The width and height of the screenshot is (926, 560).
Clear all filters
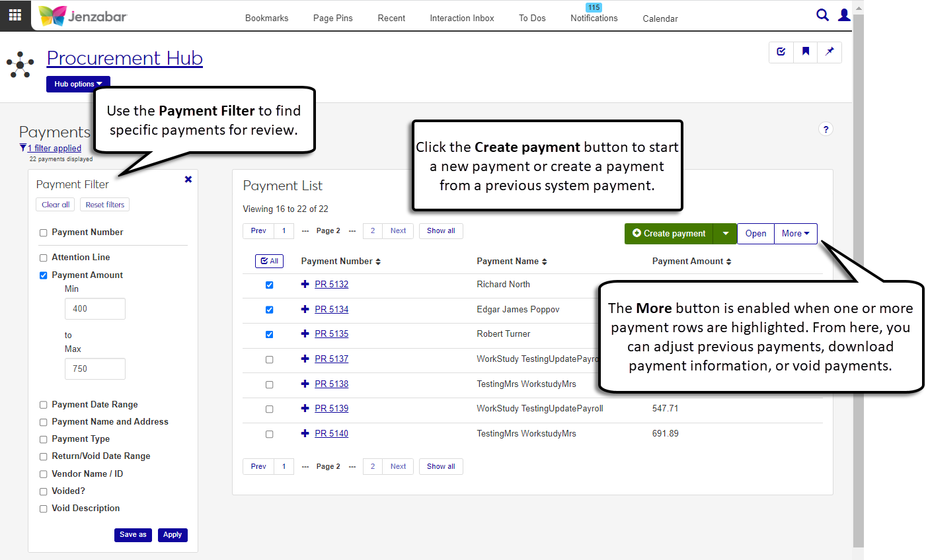pos(56,205)
